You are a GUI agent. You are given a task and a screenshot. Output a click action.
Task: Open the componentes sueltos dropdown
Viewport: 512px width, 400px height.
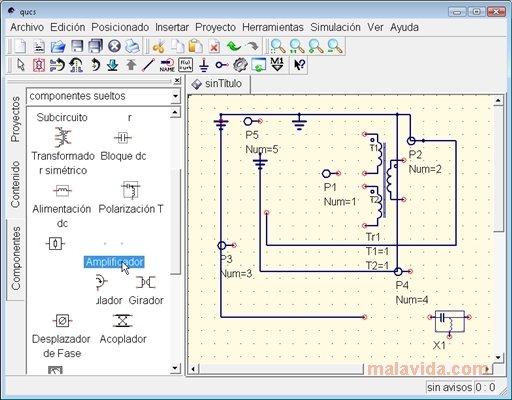click(x=103, y=96)
